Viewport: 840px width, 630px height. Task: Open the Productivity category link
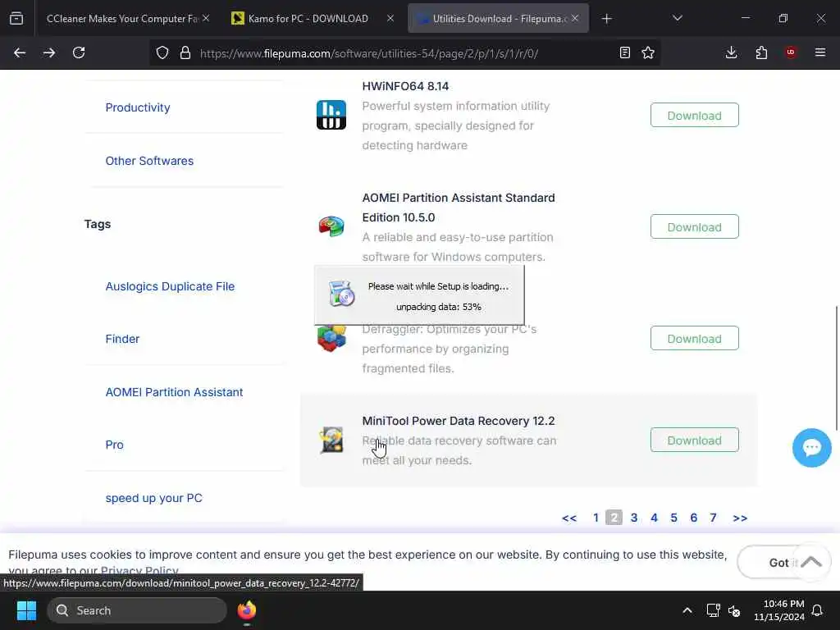[x=138, y=107]
